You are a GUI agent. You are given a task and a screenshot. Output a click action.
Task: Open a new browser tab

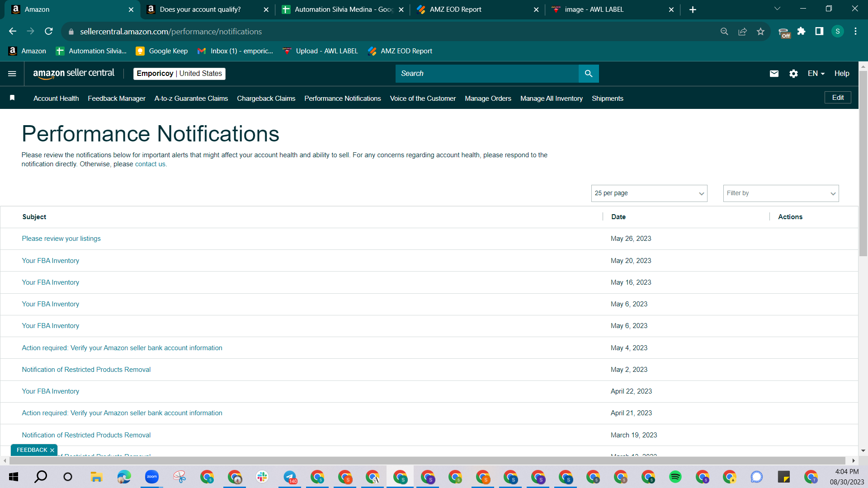click(x=693, y=9)
